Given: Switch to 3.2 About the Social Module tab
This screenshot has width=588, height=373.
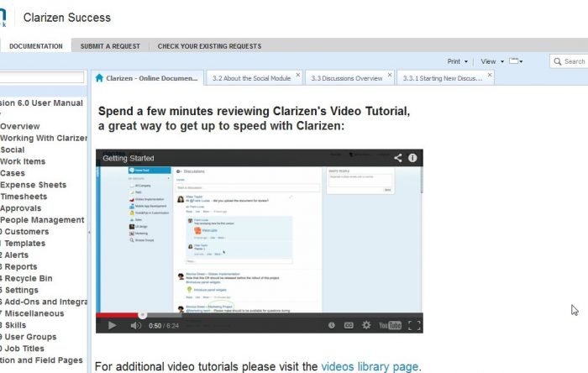Looking at the screenshot, I should (x=252, y=78).
